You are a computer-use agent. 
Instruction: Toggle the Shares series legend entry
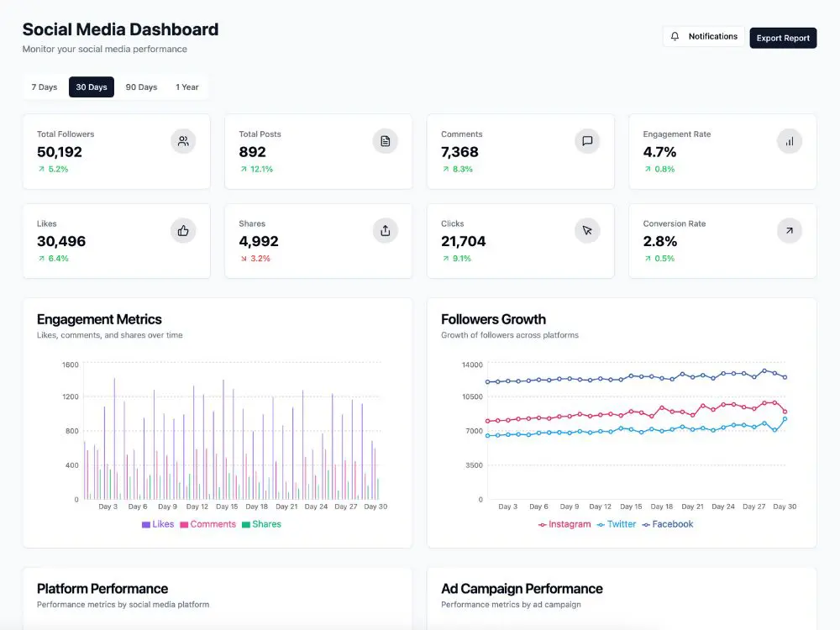click(261, 524)
